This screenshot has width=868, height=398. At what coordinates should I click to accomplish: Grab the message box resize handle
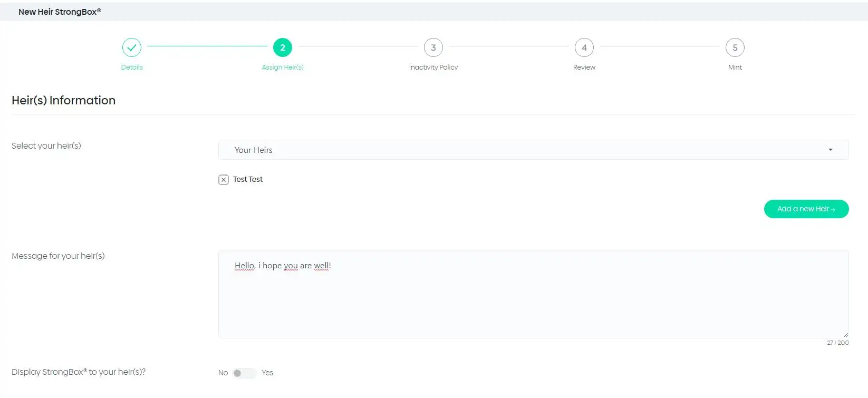click(845, 335)
